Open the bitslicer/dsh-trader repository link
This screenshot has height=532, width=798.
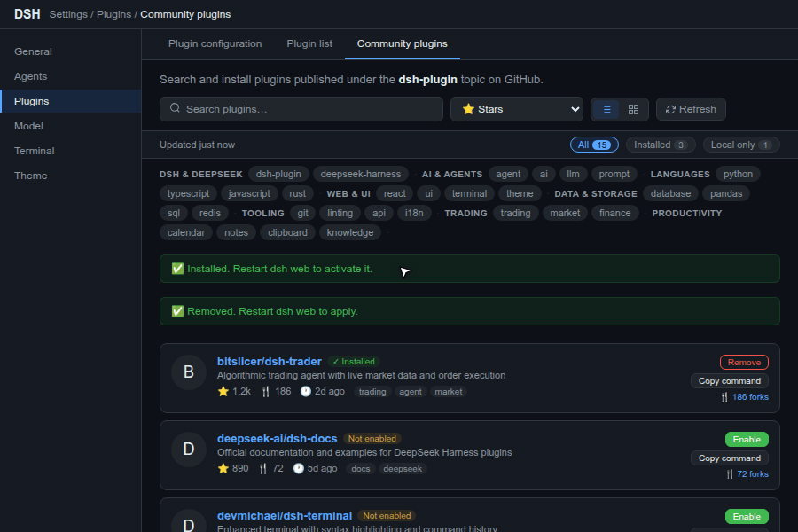tap(270, 362)
